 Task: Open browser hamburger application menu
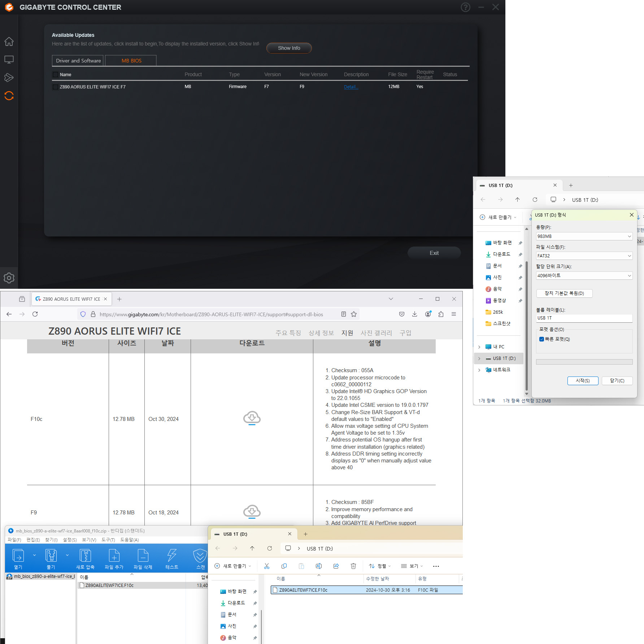click(454, 314)
